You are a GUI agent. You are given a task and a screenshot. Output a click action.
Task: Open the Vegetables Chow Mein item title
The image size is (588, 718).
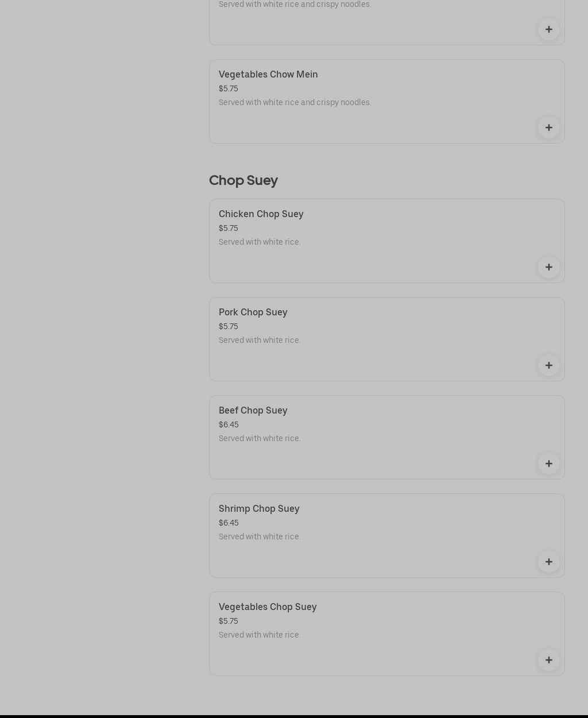click(x=268, y=74)
